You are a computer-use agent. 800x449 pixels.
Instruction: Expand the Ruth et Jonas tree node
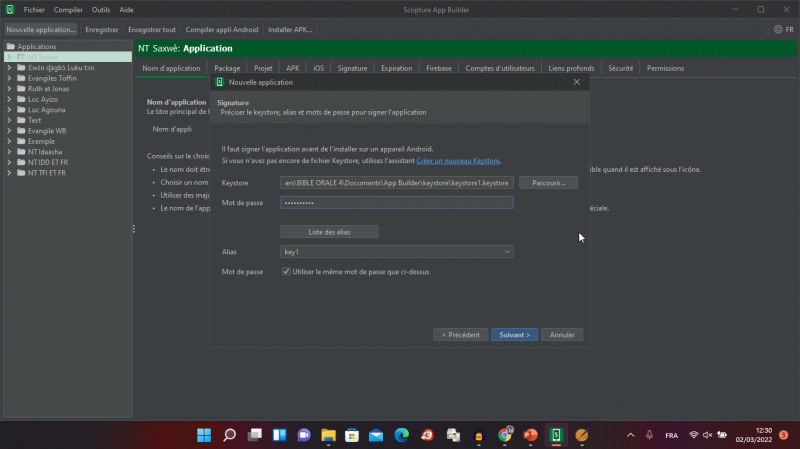9,89
